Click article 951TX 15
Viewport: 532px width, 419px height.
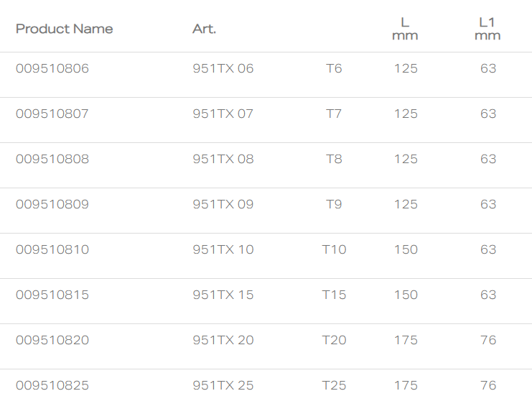pos(223,295)
